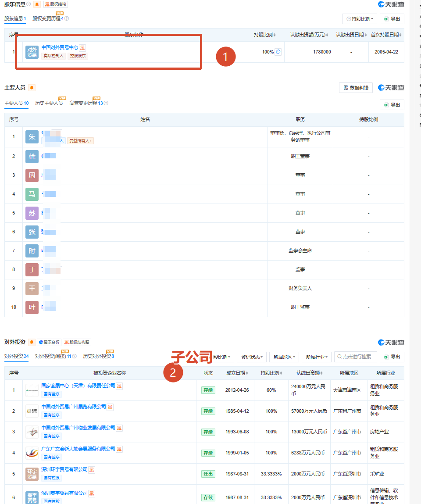Open structure icon beside 国家会展中心（天津）有限责任公司
Viewport: 421px width, 504px height.
(119, 386)
